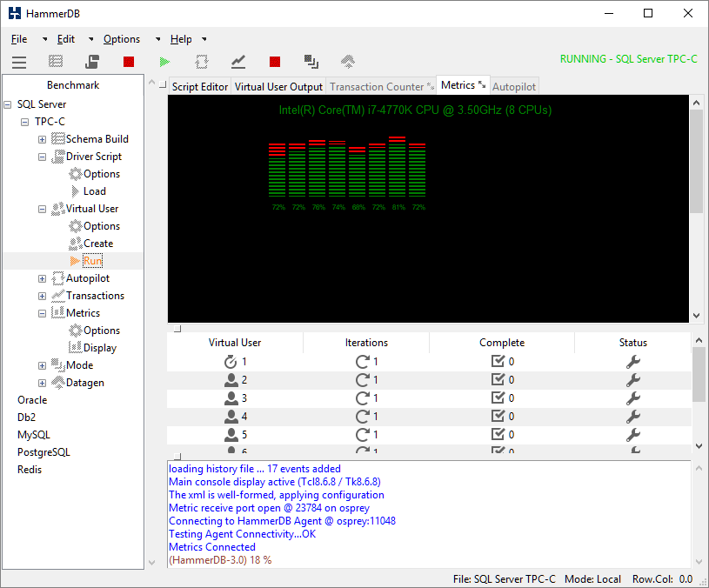
Task: Switch to Virtual User Output tab
Action: 278,87
